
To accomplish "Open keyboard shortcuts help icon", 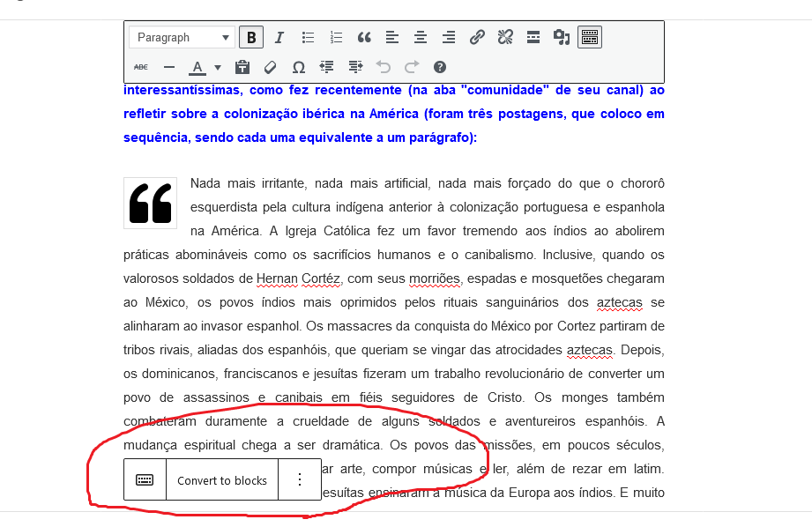I will tap(440, 67).
